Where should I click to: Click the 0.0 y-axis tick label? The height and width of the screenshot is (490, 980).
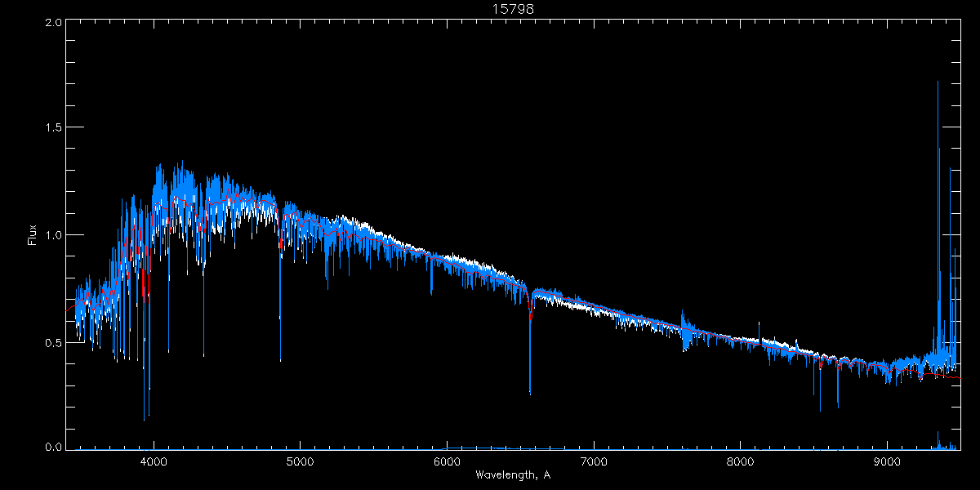[x=53, y=448]
